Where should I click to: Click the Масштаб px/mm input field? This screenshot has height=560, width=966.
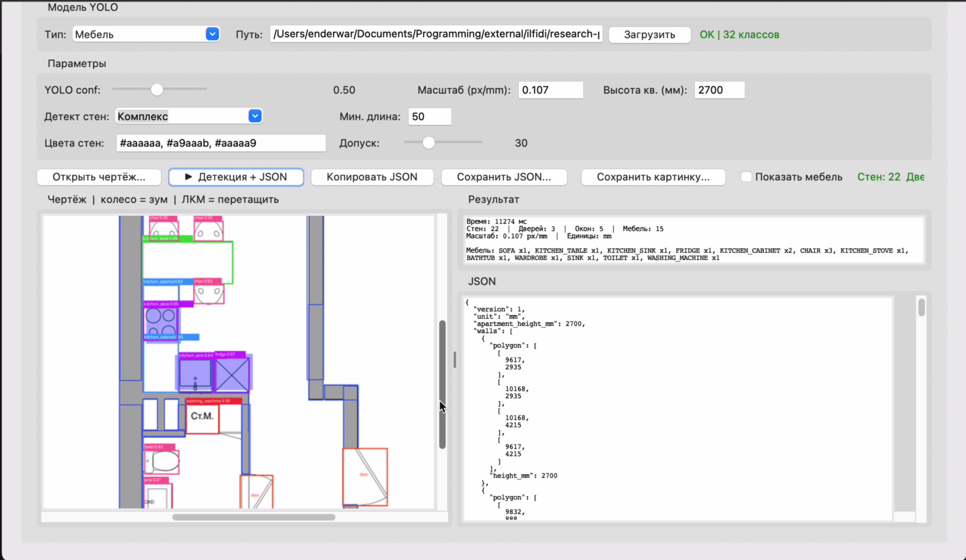pyautogui.click(x=550, y=90)
